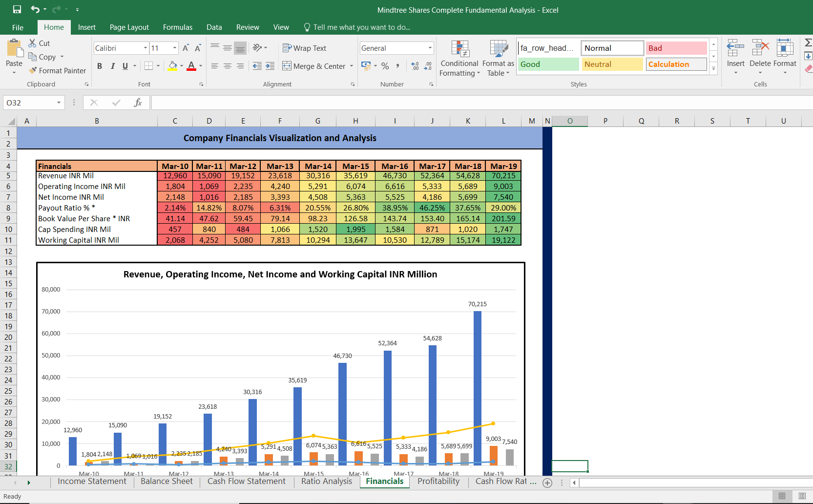
Task: Click Increase Indent icon
Action: tap(270, 66)
